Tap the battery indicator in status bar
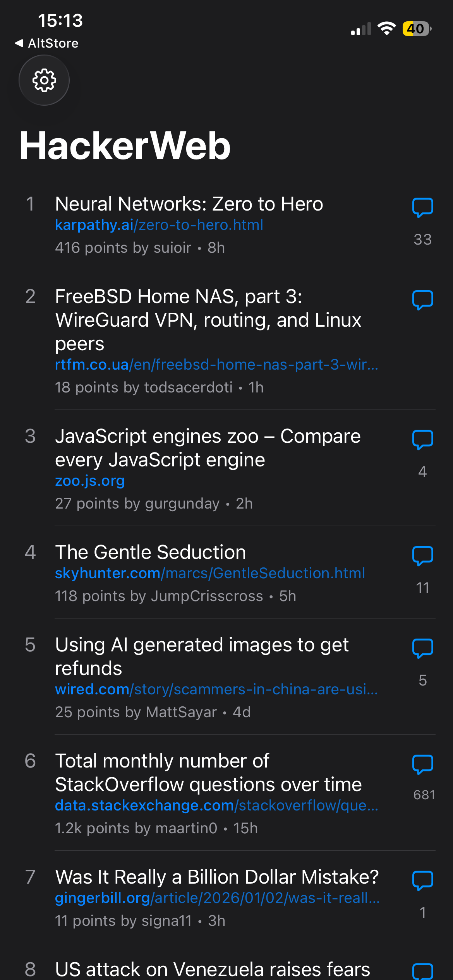 pyautogui.click(x=416, y=29)
